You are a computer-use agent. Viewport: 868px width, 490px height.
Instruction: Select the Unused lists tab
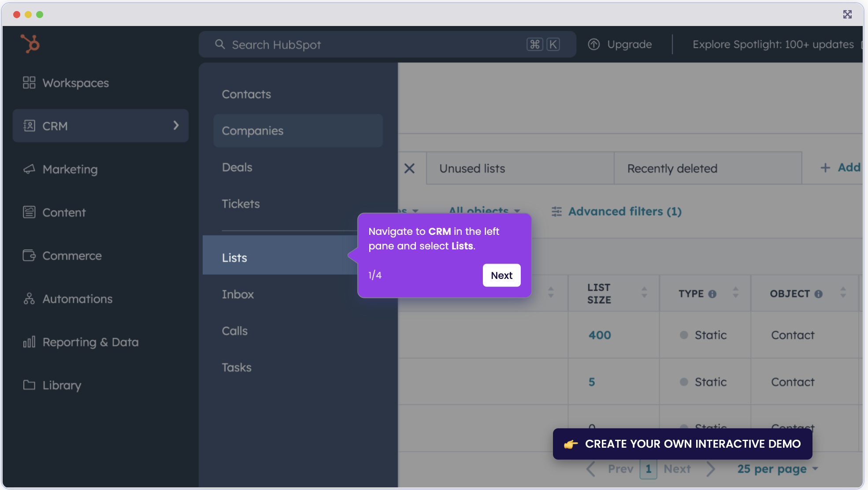pos(471,168)
